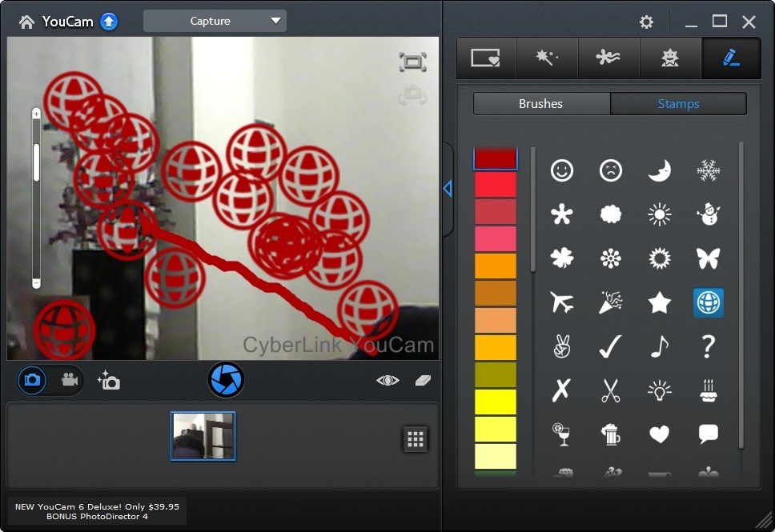Image resolution: width=775 pixels, height=532 pixels.
Task: Click the blue shutter capture button
Action: pyautogui.click(x=226, y=379)
